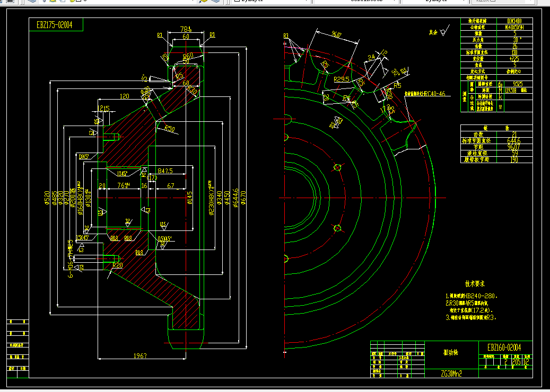Viewport: 550px width, 392px height.
Task: Select the ø145 vertical dimension
Action: click(x=190, y=198)
